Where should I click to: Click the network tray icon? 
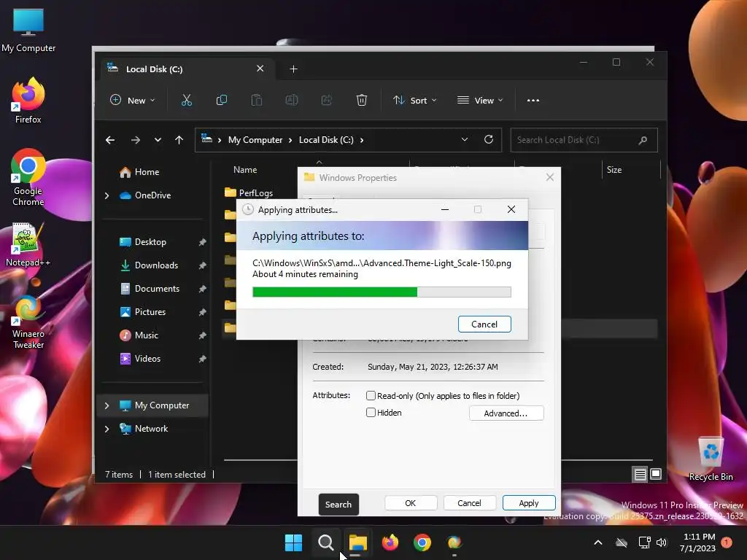pyautogui.click(x=644, y=542)
